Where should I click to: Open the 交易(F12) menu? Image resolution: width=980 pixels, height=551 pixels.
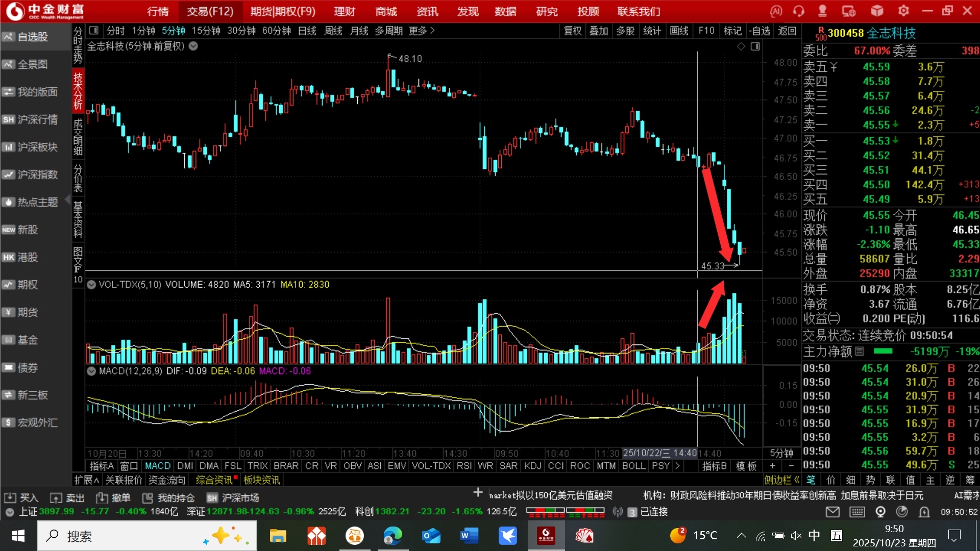tap(210, 11)
